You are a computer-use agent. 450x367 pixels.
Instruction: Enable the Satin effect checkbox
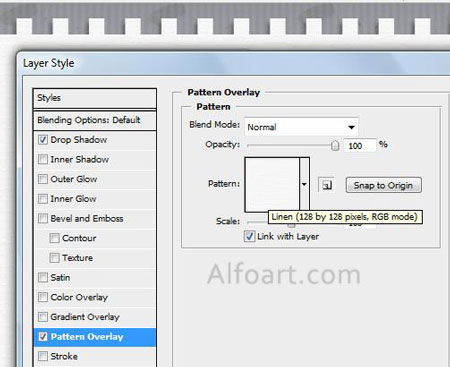tap(43, 277)
